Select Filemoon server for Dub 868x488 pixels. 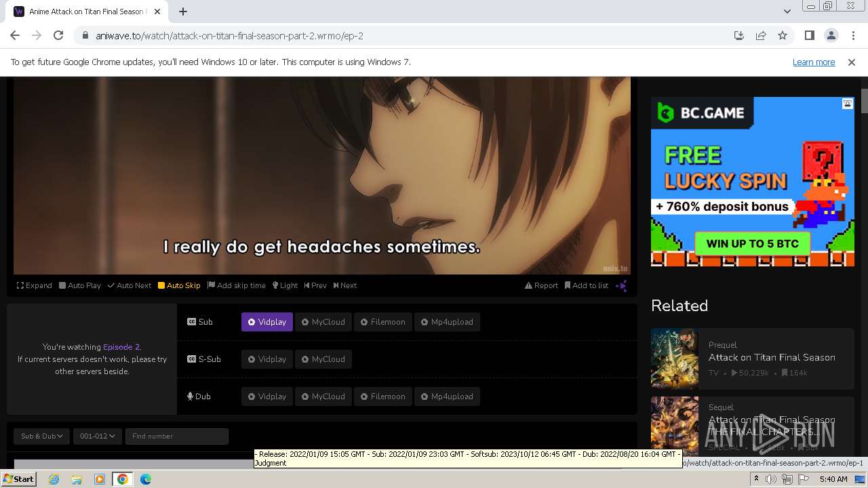tap(383, 396)
